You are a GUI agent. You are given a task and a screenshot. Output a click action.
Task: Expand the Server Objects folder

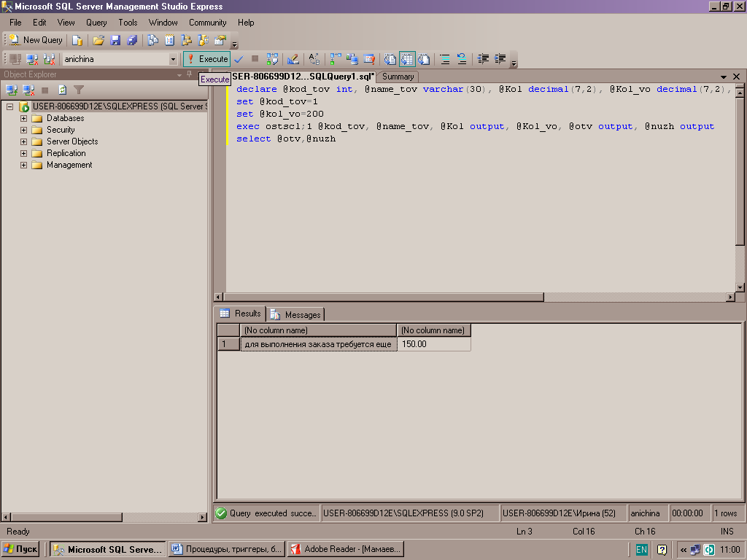coord(23,142)
